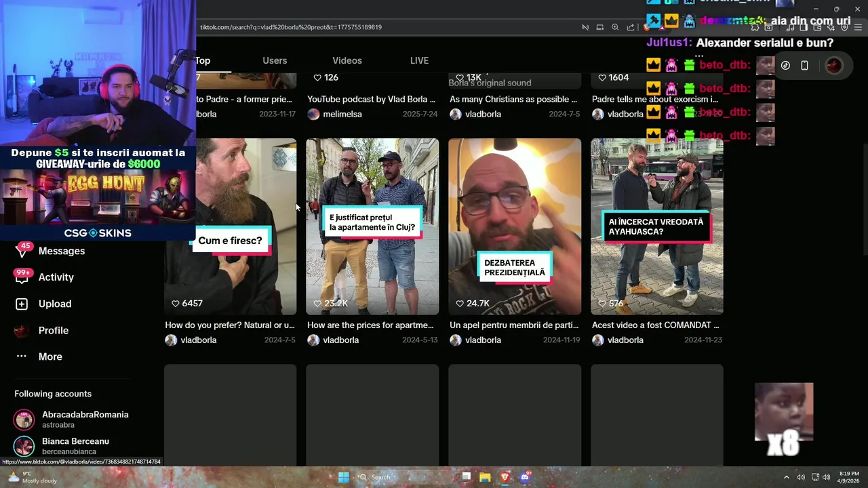Screen dimensions: 868x488
Task: Open the Activity notifications icon
Action: point(22,277)
